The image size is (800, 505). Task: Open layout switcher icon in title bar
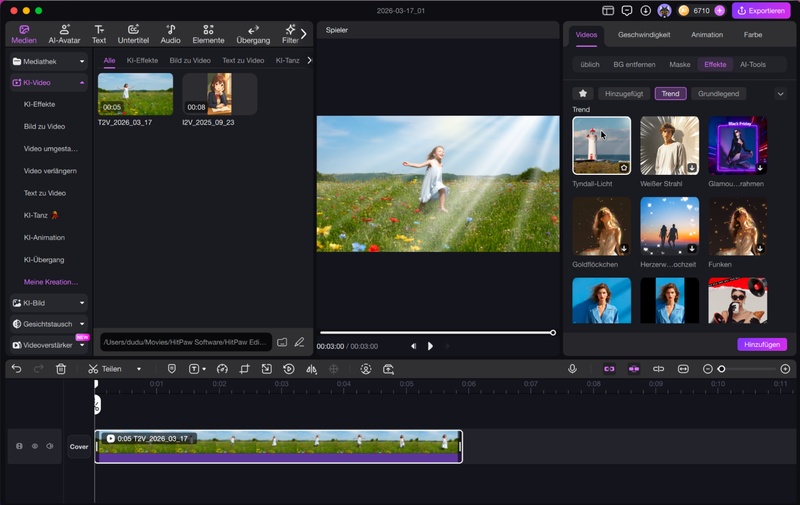[x=608, y=11]
